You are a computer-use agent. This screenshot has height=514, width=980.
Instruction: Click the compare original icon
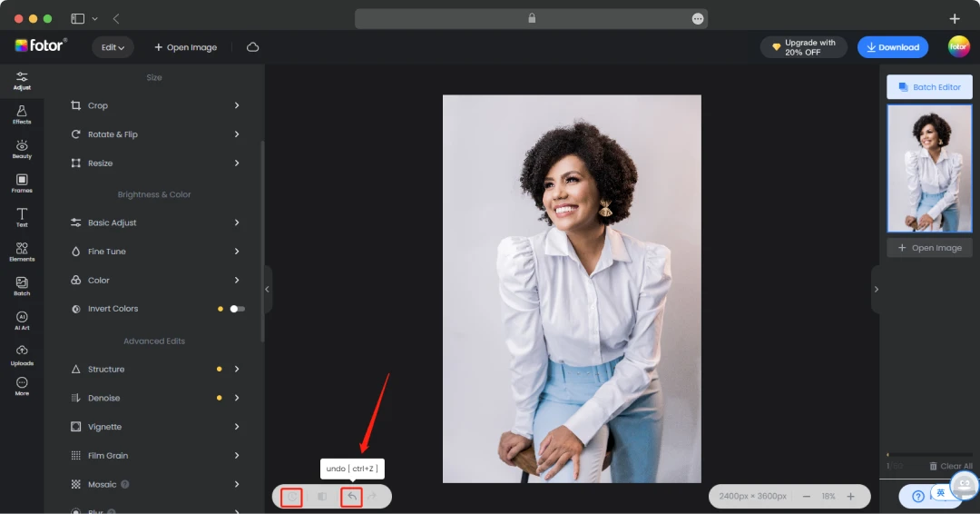322,497
